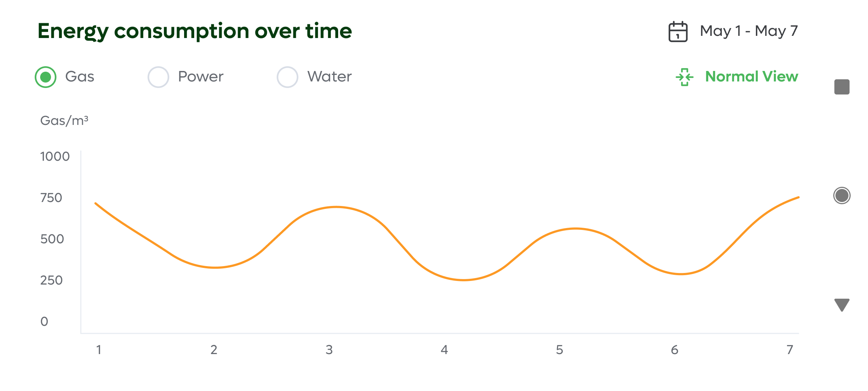Select the Gas radio button
Viewport: 868px width, 391px height.
tap(46, 77)
